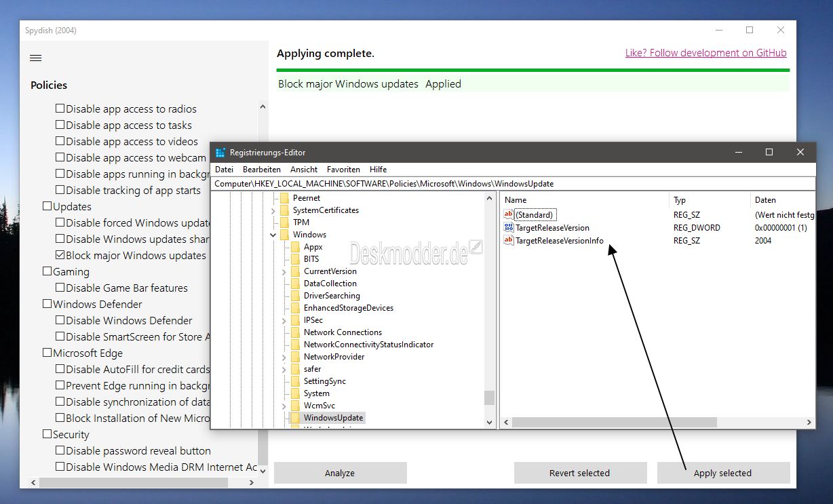Click the DriverSearching folder icon
833x504 pixels.
[295, 296]
